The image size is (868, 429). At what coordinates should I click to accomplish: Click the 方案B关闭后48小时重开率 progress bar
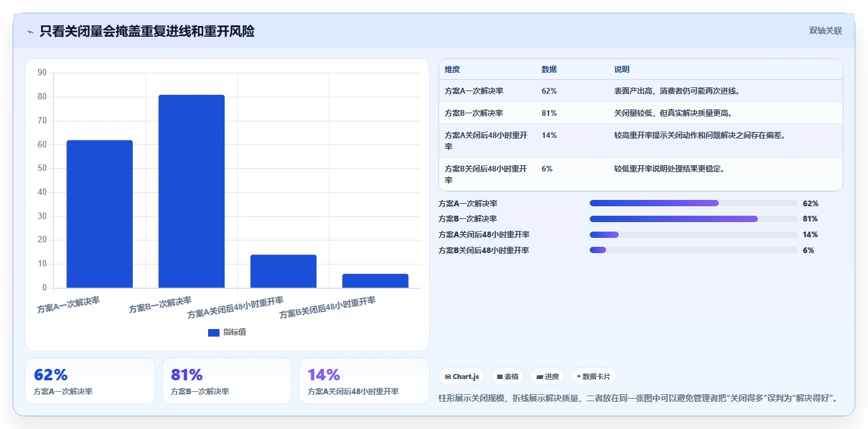[693, 250]
